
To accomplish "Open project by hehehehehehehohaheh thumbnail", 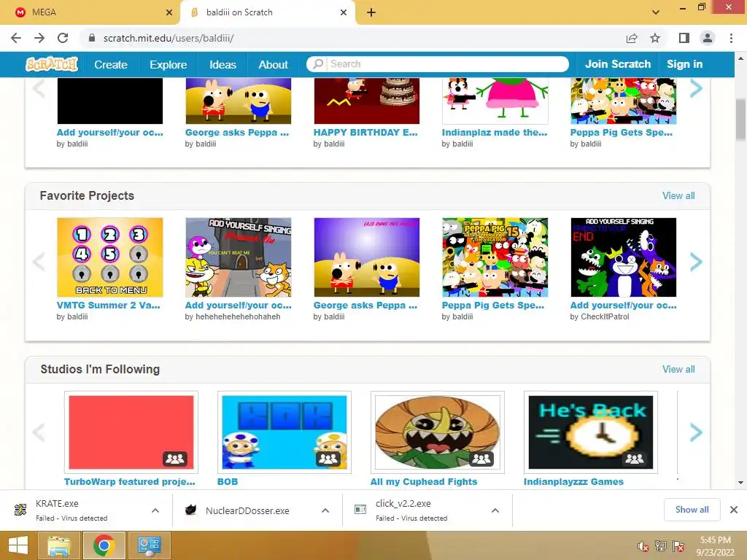I will pyautogui.click(x=239, y=257).
